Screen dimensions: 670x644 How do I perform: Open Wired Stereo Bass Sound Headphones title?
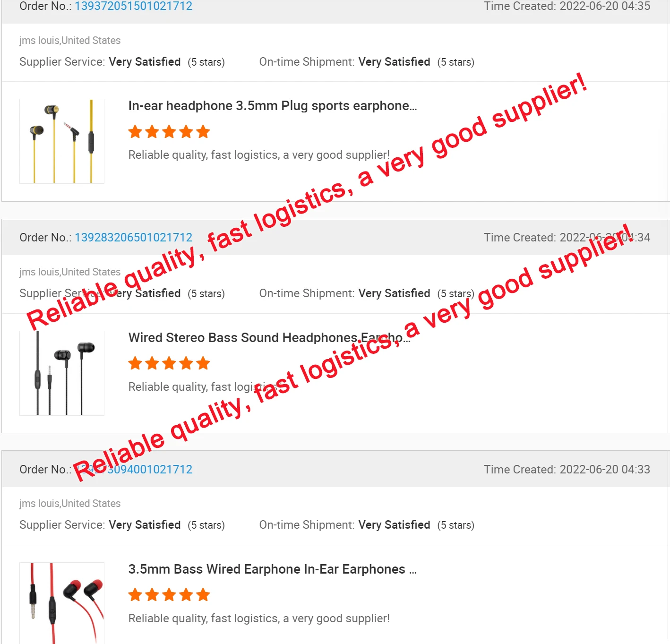tap(269, 337)
